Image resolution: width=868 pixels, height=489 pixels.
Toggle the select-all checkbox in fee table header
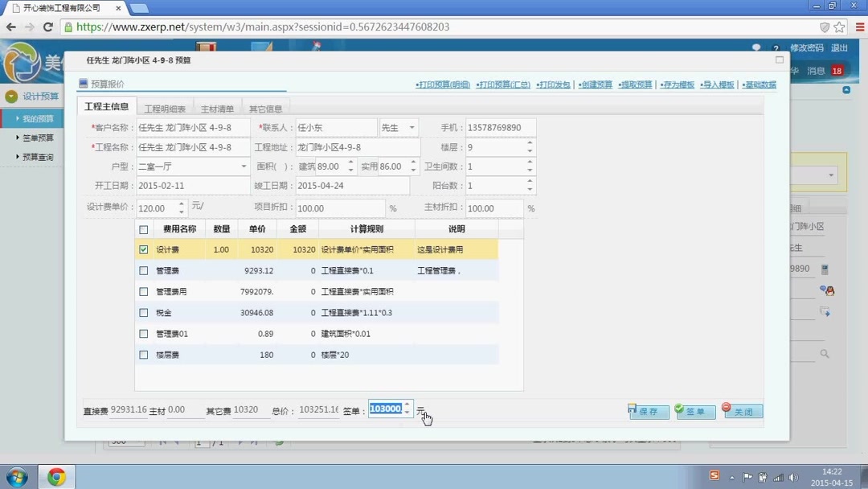click(x=143, y=229)
